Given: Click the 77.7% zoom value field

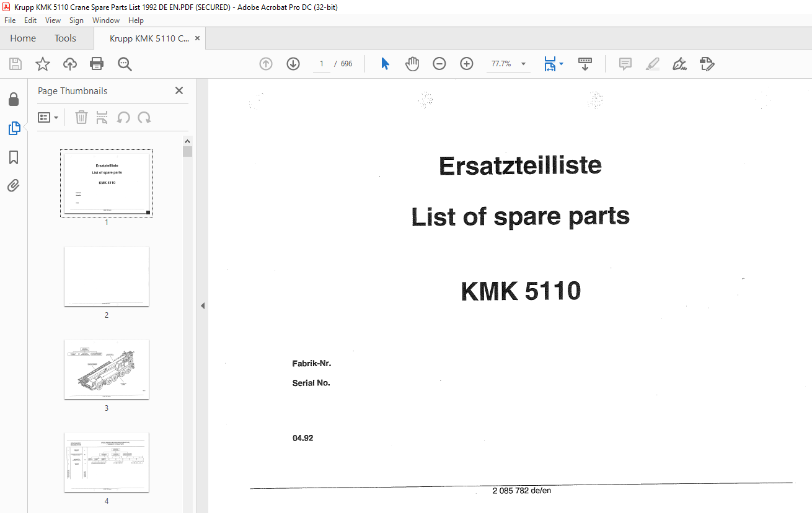Looking at the screenshot, I should [501, 64].
